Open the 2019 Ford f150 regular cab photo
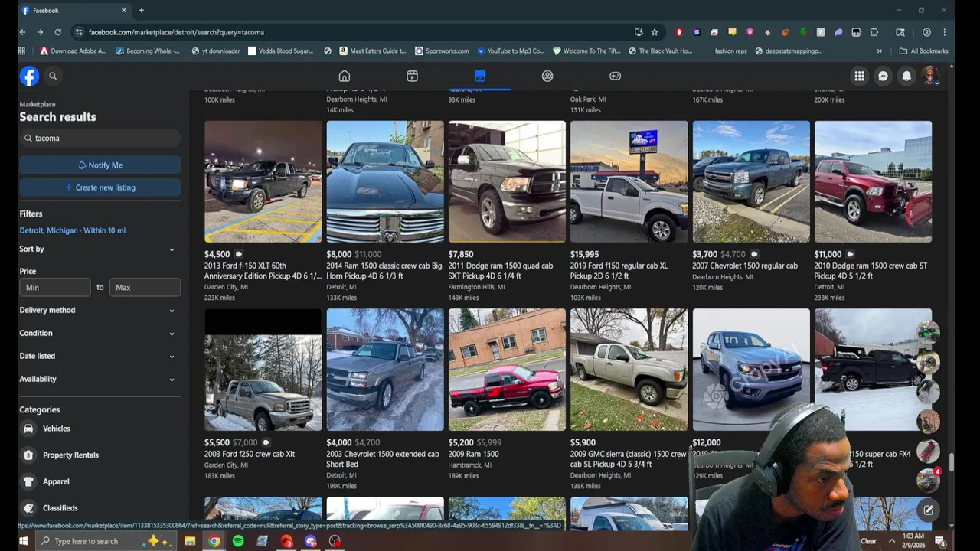The height and width of the screenshot is (551, 980). [x=629, y=181]
